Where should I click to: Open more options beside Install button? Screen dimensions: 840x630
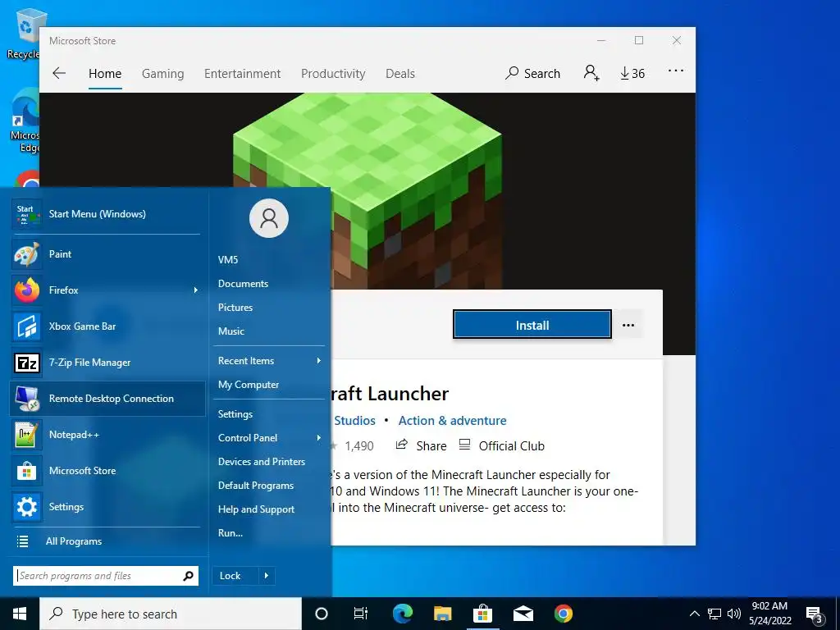(x=628, y=325)
